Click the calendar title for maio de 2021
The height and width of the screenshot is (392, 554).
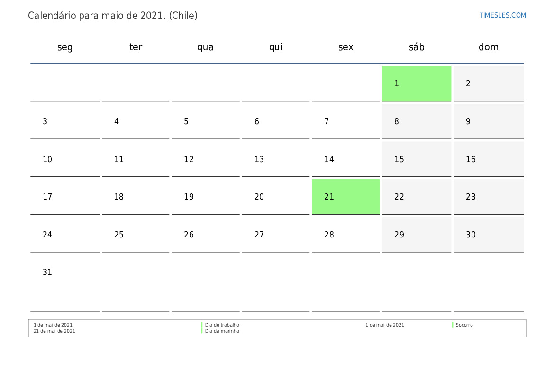pyautogui.click(x=113, y=16)
